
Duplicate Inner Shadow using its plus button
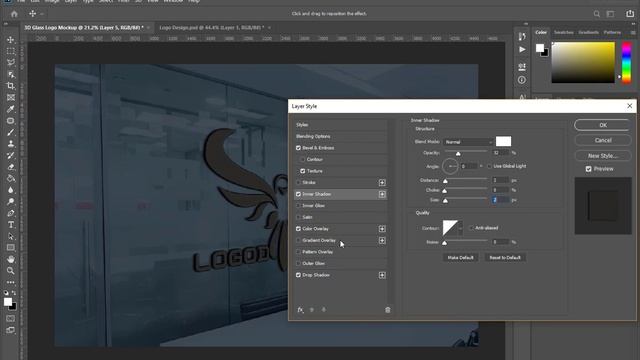click(382, 194)
